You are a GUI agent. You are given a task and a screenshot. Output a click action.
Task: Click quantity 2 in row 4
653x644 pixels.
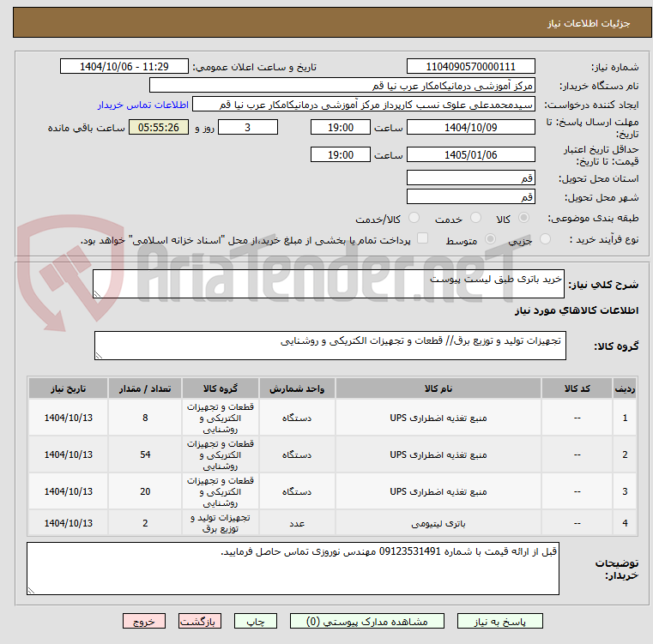point(145,523)
